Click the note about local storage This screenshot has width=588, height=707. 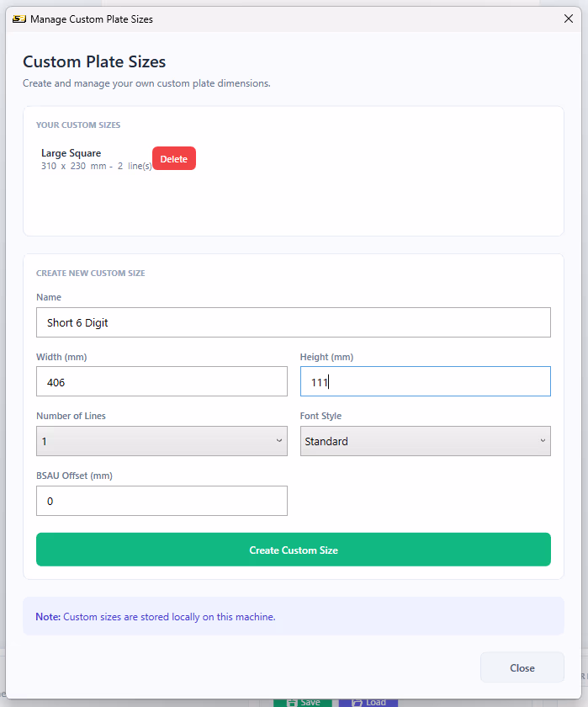coord(156,617)
